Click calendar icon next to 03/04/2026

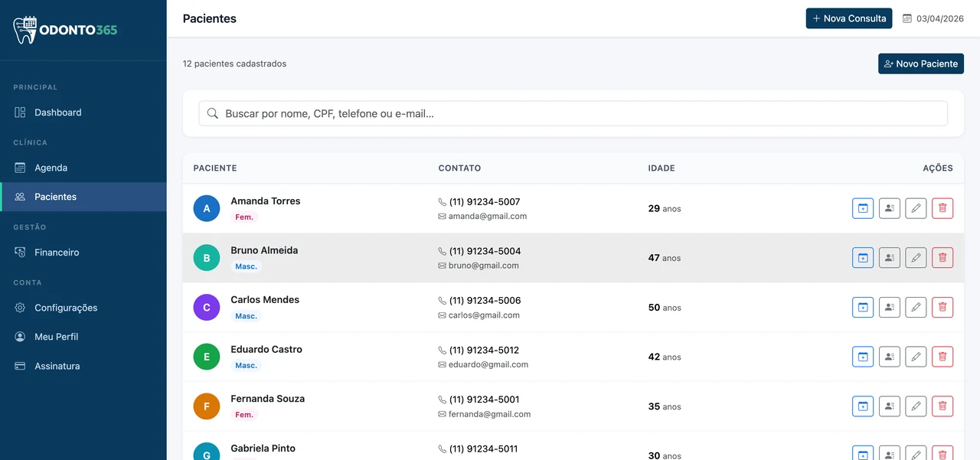click(x=907, y=19)
